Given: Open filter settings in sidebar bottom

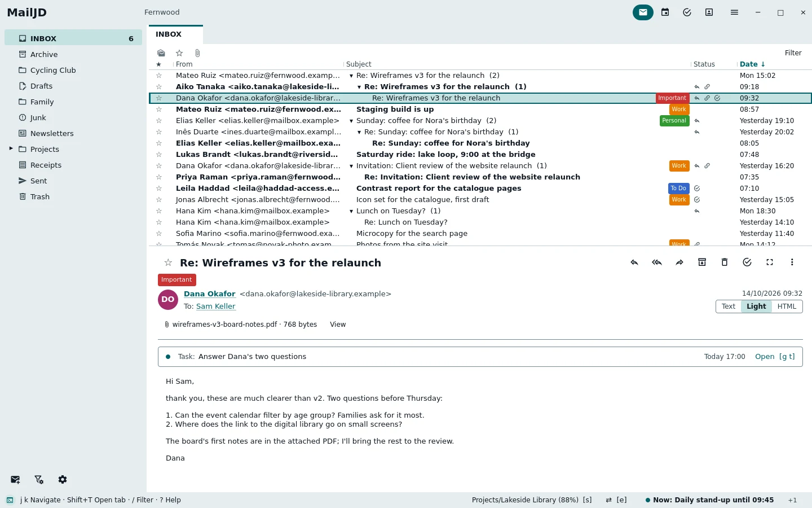Looking at the screenshot, I should tap(39, 480).
